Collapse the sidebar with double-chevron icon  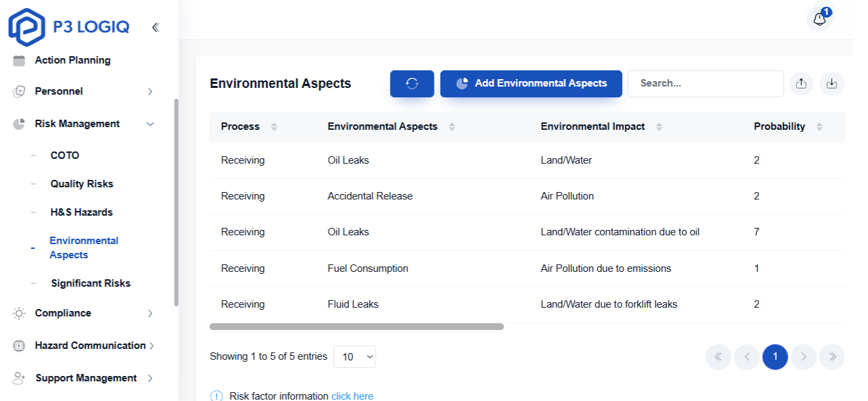pyautogui.click(x=156, y=27)
